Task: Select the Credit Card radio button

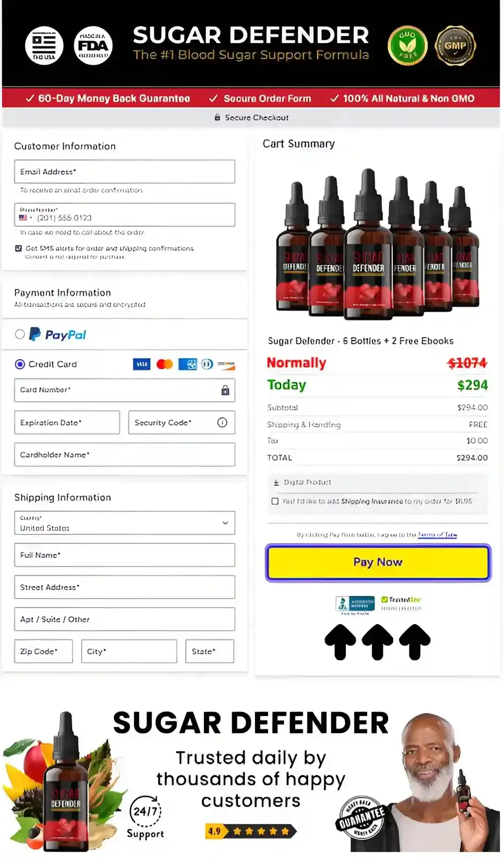Action: tap(20, 364)
